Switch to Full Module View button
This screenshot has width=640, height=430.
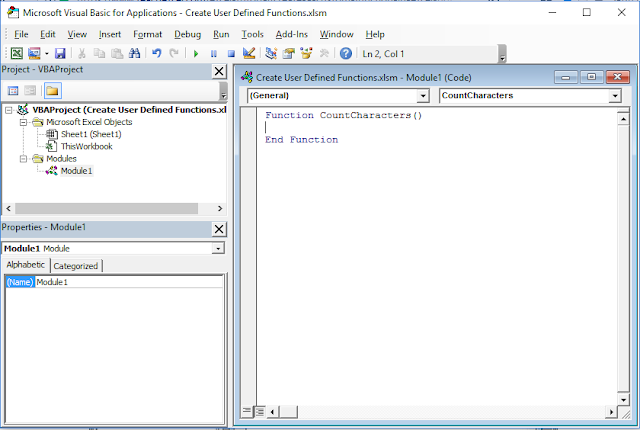260,411
